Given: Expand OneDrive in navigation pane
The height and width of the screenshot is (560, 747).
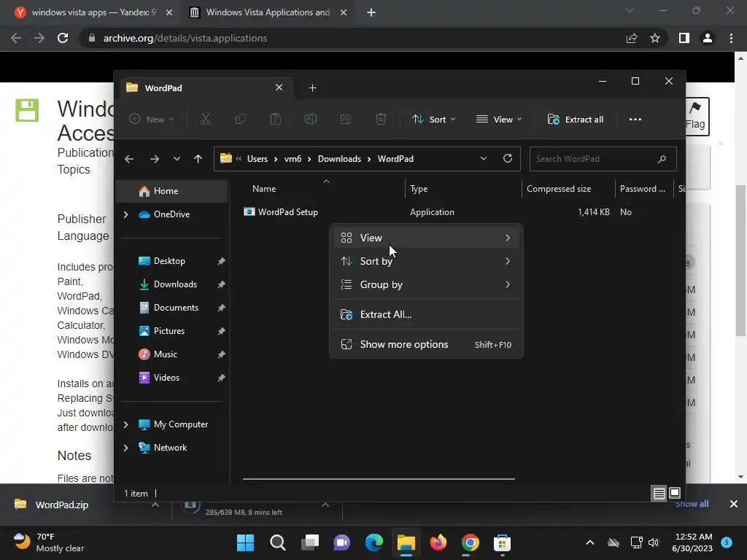Looking at the screenshot, I should point(125,214).
